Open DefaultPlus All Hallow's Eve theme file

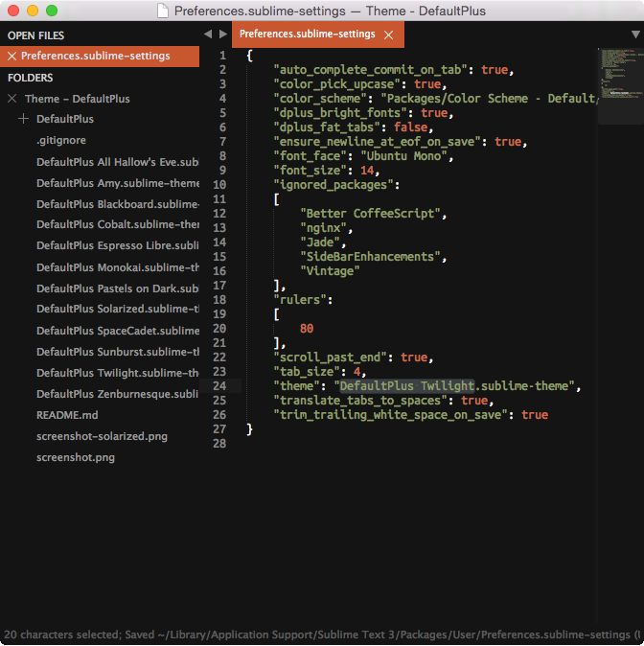[118, 162]
